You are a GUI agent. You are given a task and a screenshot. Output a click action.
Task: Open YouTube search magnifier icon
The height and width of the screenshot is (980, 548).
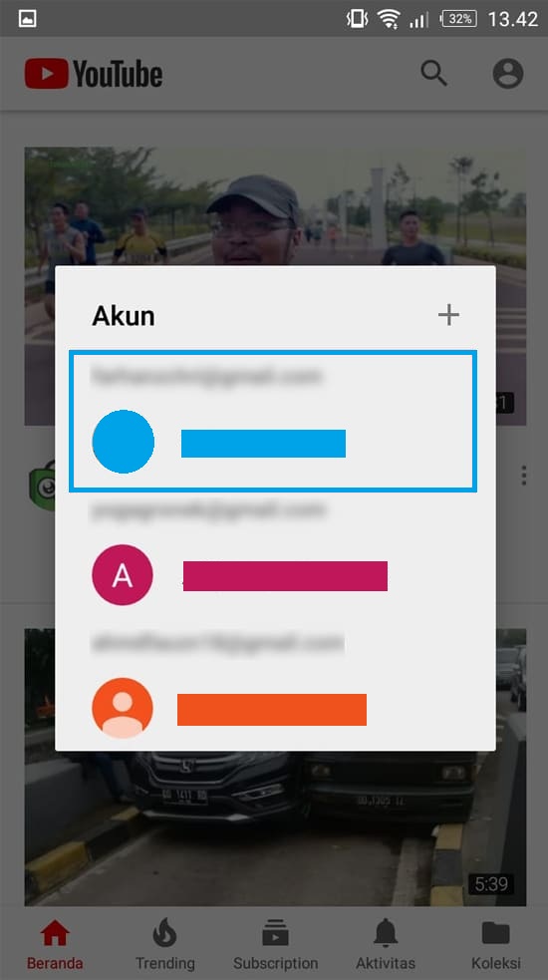(433, 74)
